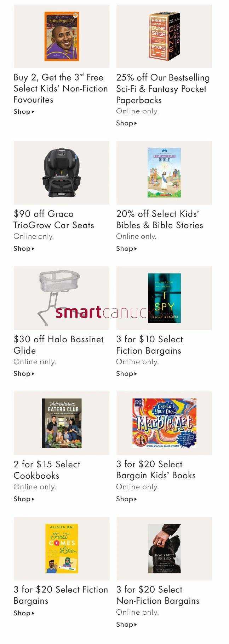Shop the 2 for $15 Cookbooks deal
The width and height of the screenshot is (229, 644).
click(x=24, y=499)
